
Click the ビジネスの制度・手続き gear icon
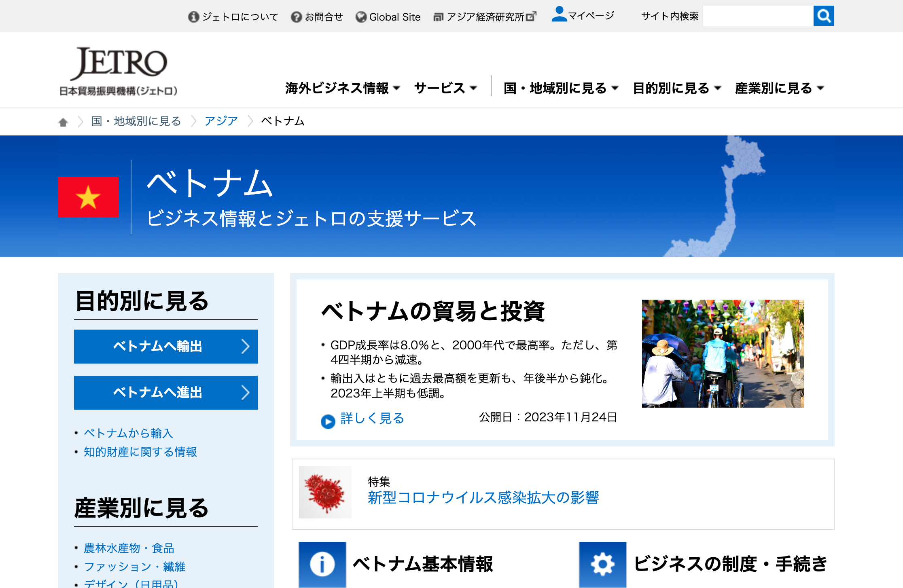[x=602, y=564]
